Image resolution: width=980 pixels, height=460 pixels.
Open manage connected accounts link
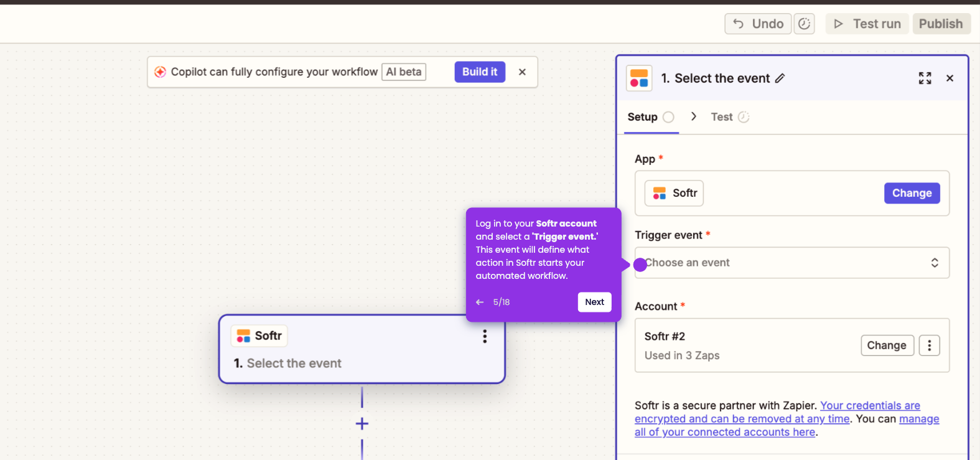(787, 426)
